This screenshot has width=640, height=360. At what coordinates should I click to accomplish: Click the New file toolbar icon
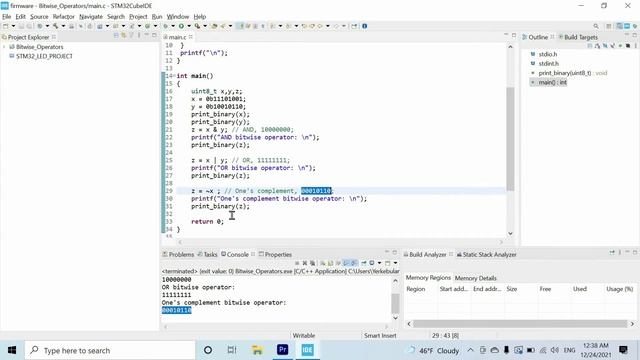(x=5, y=26)
